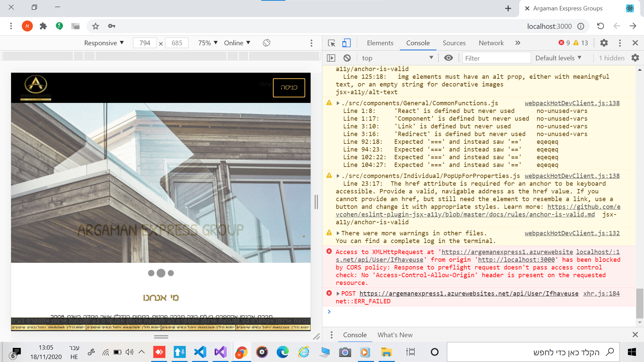
Task: Open the Responsive device dropdown
Action: pos(104,43)
